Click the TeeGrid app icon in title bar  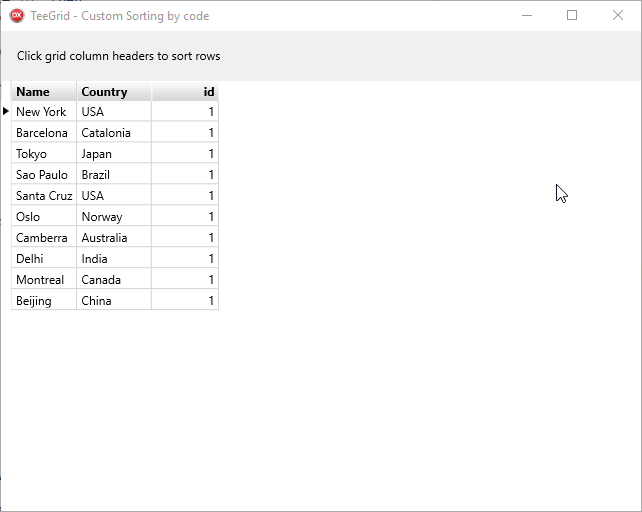pos(17,16)
